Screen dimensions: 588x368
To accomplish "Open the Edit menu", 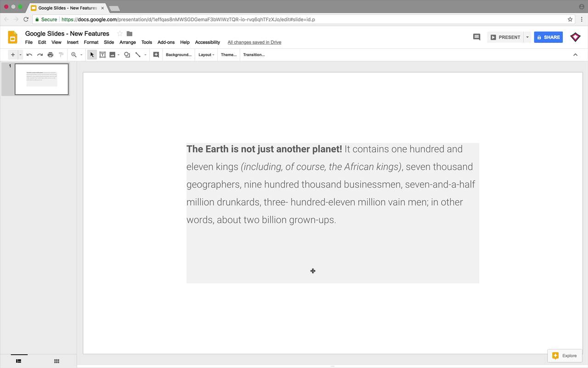I will (42, 42).
